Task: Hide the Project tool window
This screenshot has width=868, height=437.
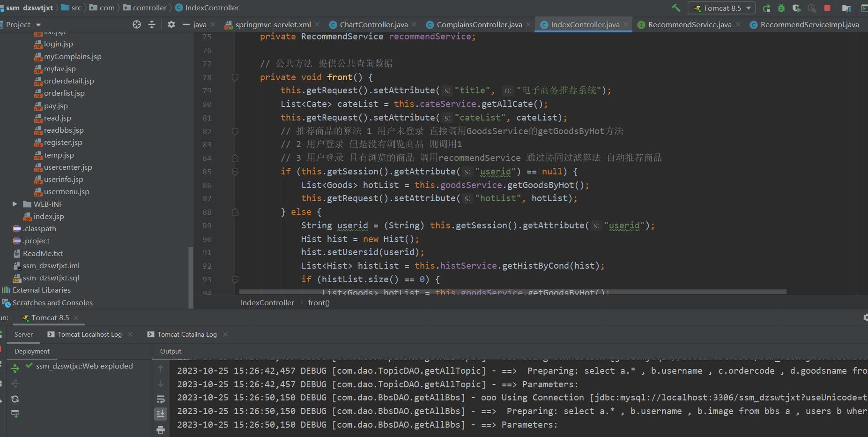Action: point(186,24)
